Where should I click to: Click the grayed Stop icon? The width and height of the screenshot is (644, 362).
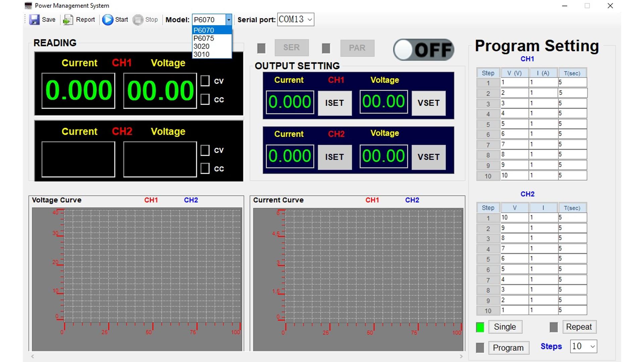[138, 20]
